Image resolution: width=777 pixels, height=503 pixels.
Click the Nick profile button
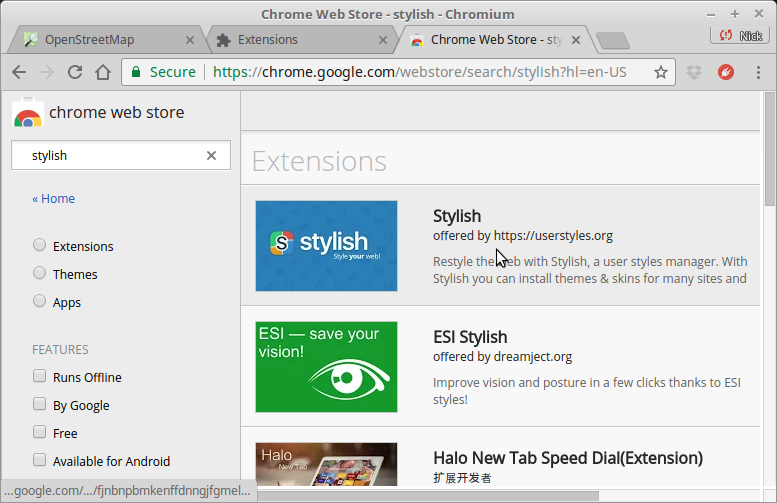(x=740, y=36)
